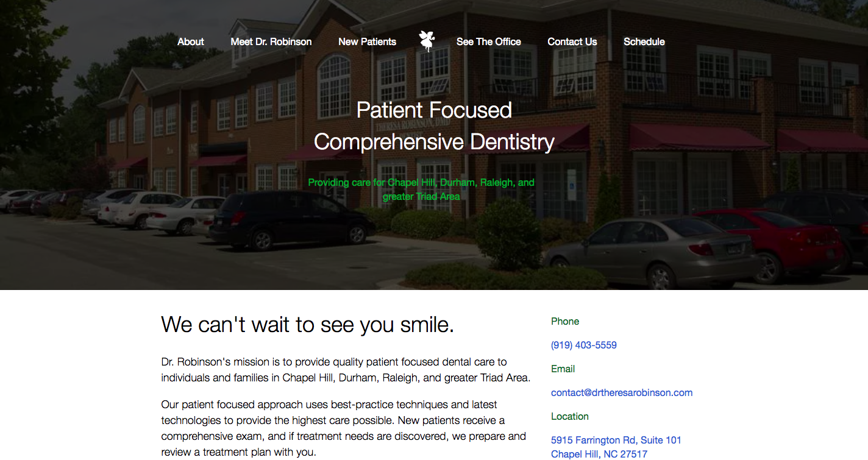Click the green service area tagline
Viewport: 868px width, 460px height.
pos(421,189)
